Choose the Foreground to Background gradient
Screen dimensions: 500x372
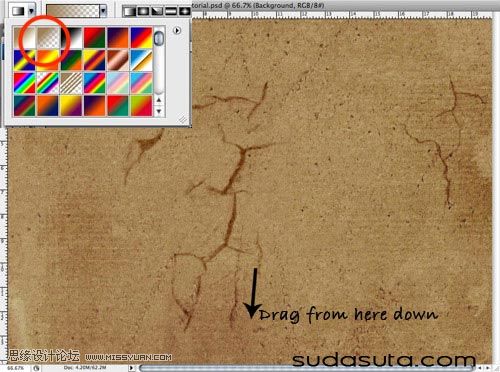(x=24, y=37)
